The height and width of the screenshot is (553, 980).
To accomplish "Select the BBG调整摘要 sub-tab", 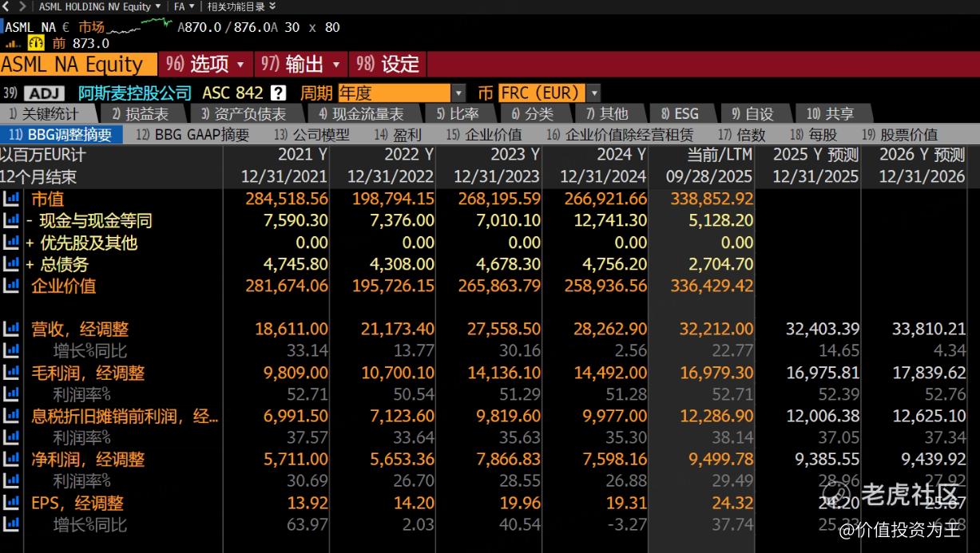I will [x=61, y=135].
